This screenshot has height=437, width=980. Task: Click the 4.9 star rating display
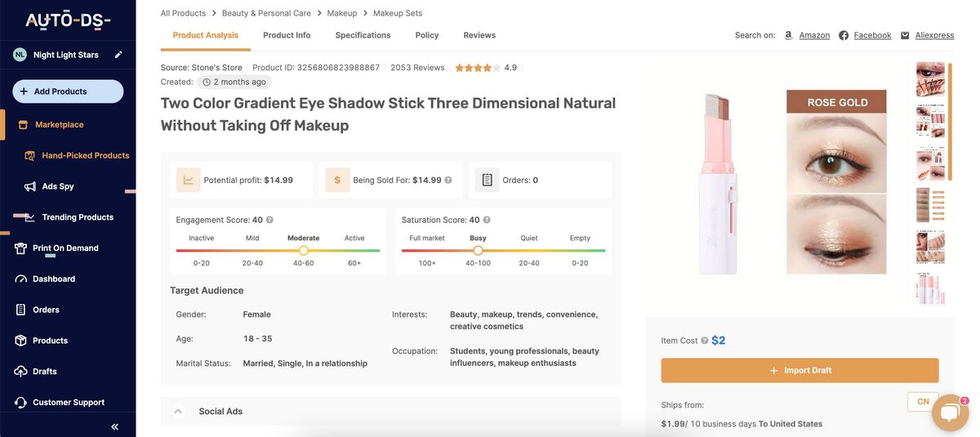tap(486, 68)
